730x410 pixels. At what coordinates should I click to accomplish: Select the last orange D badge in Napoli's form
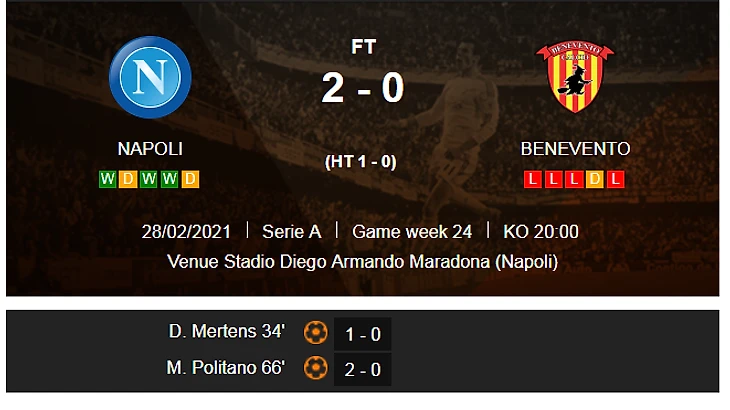pyautogui.click(x=191, y=180)
